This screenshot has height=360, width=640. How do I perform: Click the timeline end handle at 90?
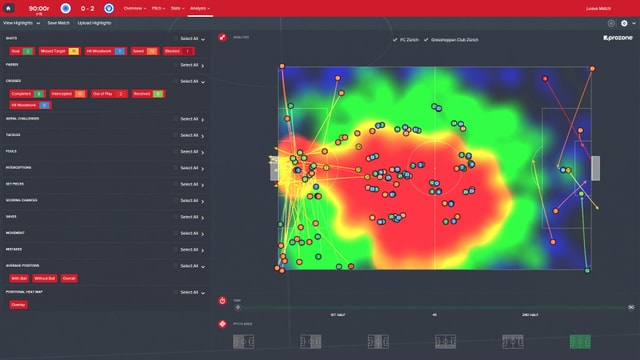(631, 307)
